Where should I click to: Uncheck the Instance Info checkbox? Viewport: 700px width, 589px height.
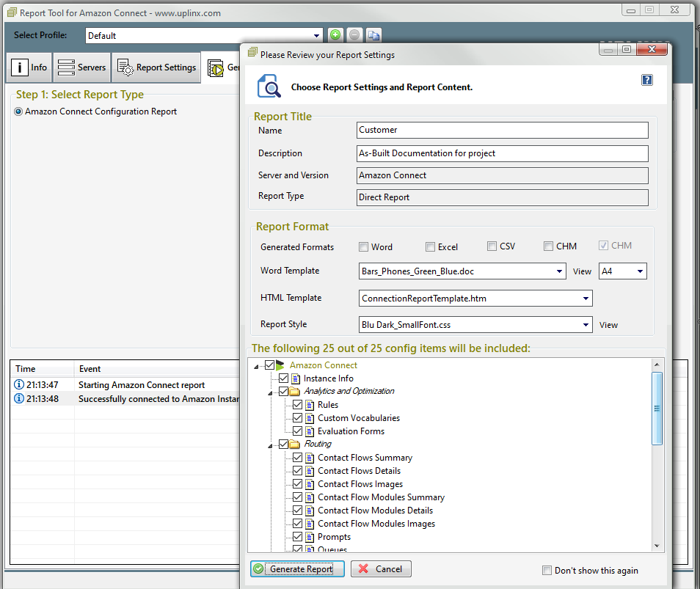tap(283, 378)
